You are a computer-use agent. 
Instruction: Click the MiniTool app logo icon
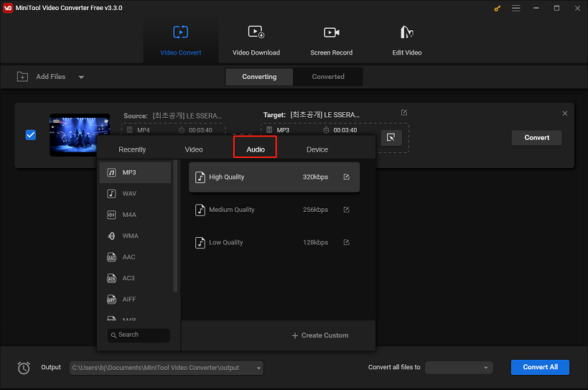(7, 8)
